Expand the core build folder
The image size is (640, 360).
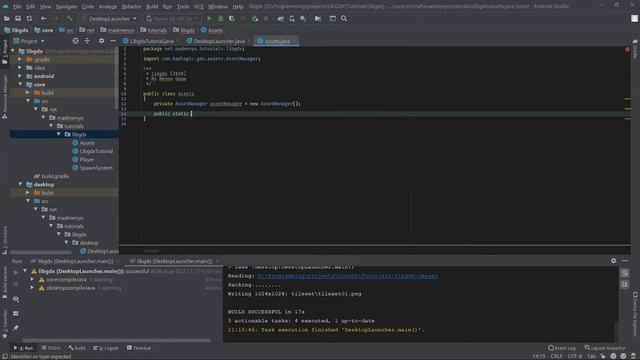[x=28, y=93]
